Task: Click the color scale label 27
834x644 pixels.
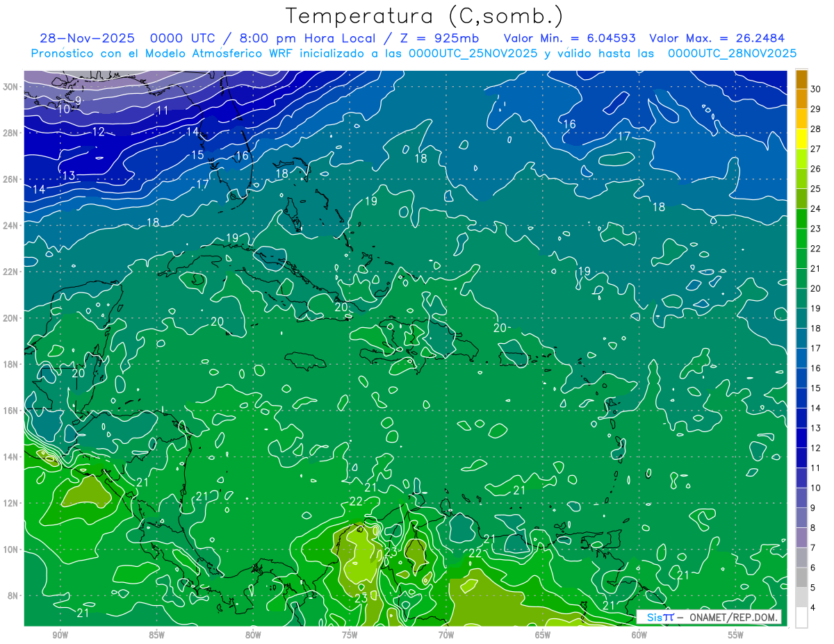Action: [816, 149]
